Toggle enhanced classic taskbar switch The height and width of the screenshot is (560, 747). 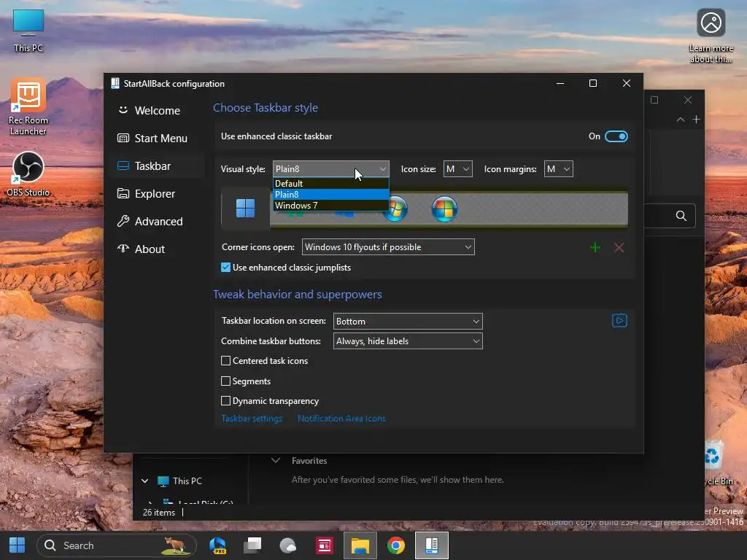coord(616,136)
